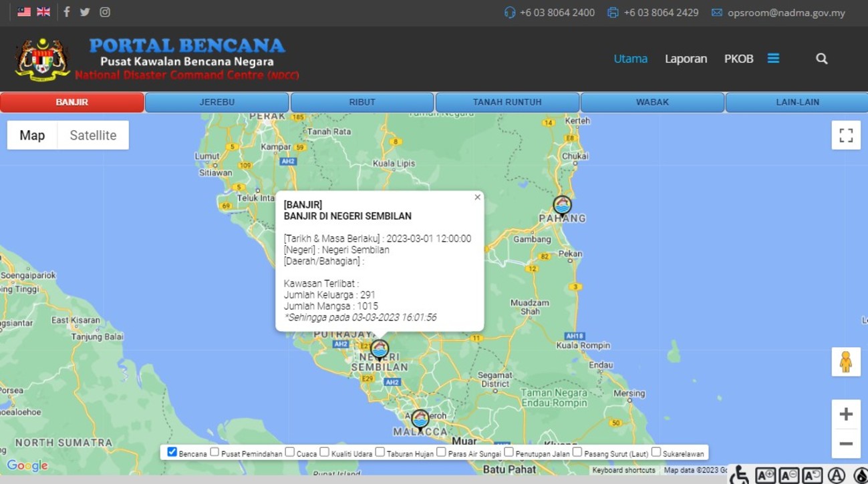Open the Instagram page icon
The width and height of the screenshot is (868, 484).
(105, 12)
